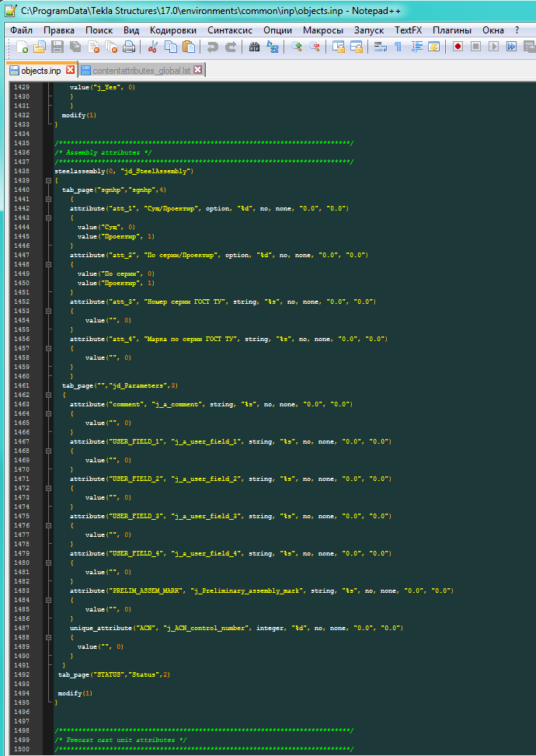Toggle Show All Characters pilcrow button

(x=398, y=47)
